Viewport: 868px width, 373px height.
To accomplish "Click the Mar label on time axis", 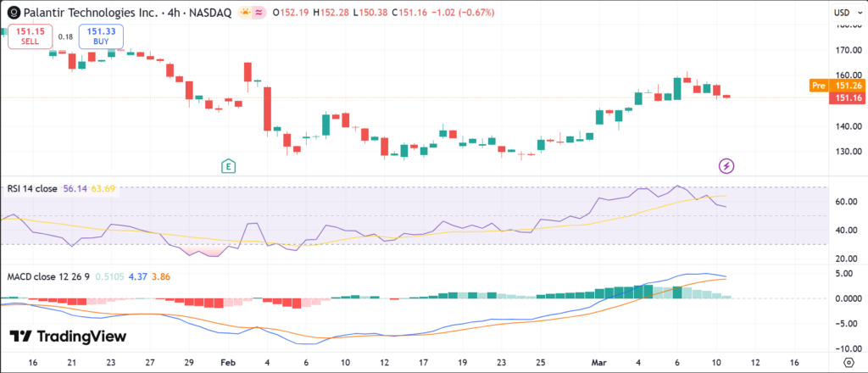I will click(x=598, y=361).
